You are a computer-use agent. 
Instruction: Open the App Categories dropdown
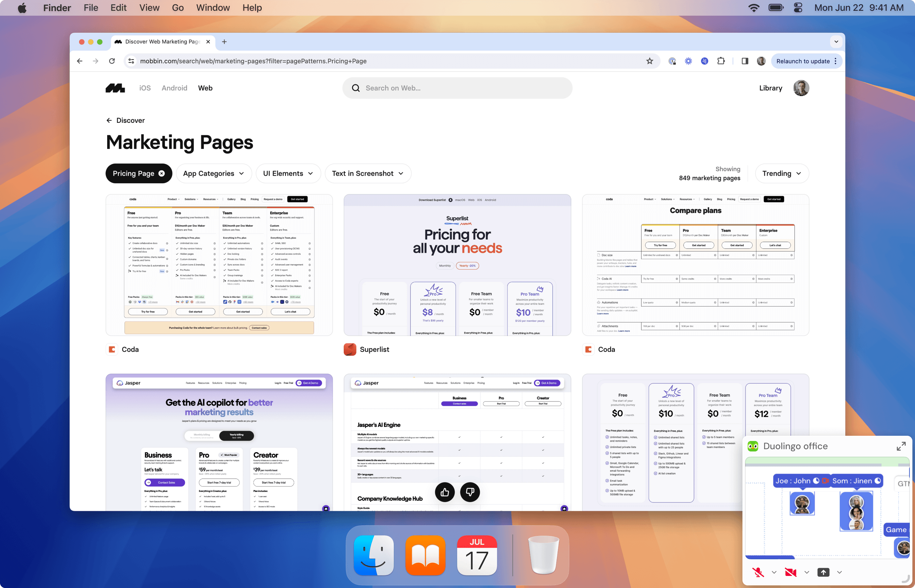click(213, 173)
